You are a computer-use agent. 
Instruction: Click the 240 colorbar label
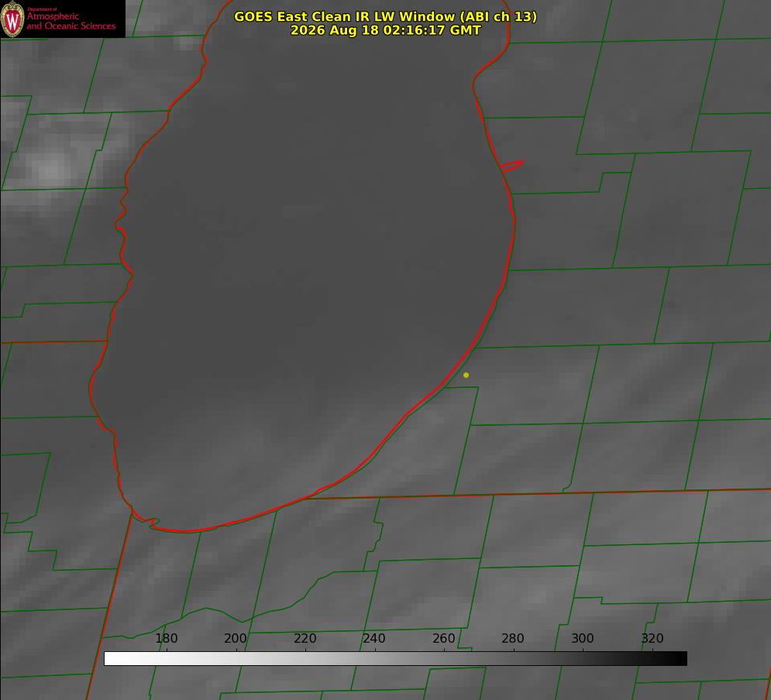point(374,638)
